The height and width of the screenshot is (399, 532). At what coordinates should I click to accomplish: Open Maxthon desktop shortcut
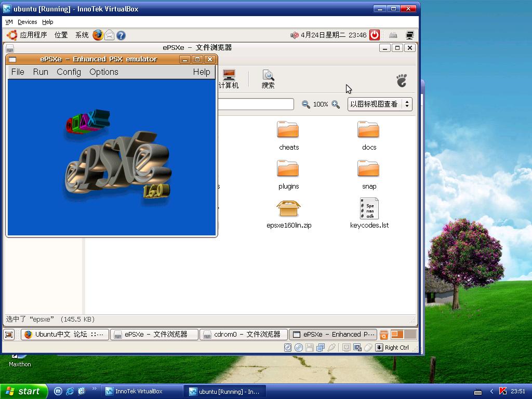coord(20,361)
